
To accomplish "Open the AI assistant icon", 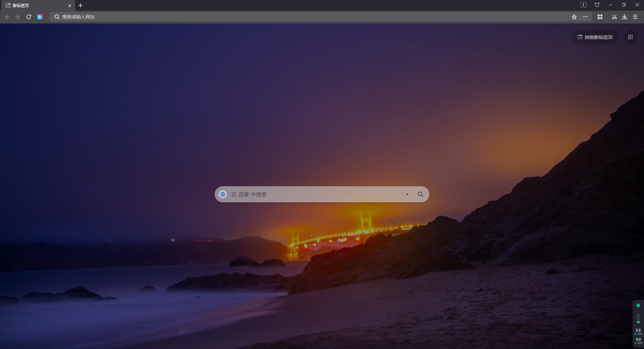I will (x=40, y=17).
